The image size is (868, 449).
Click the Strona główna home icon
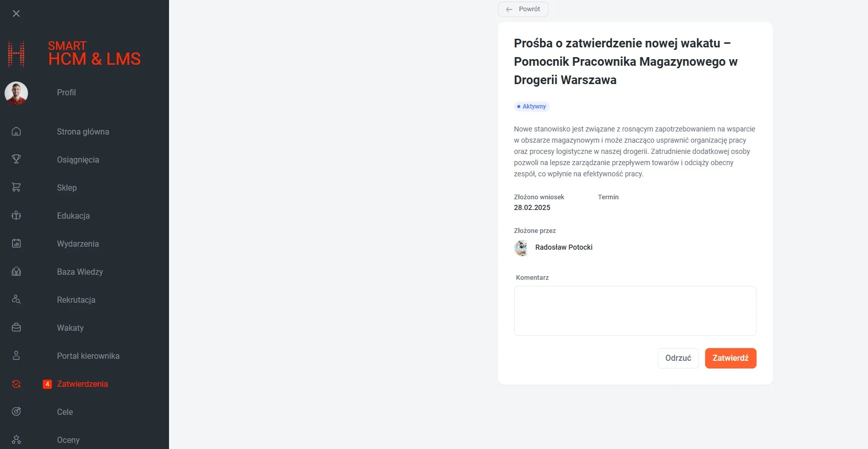click(x=16, y=131)
